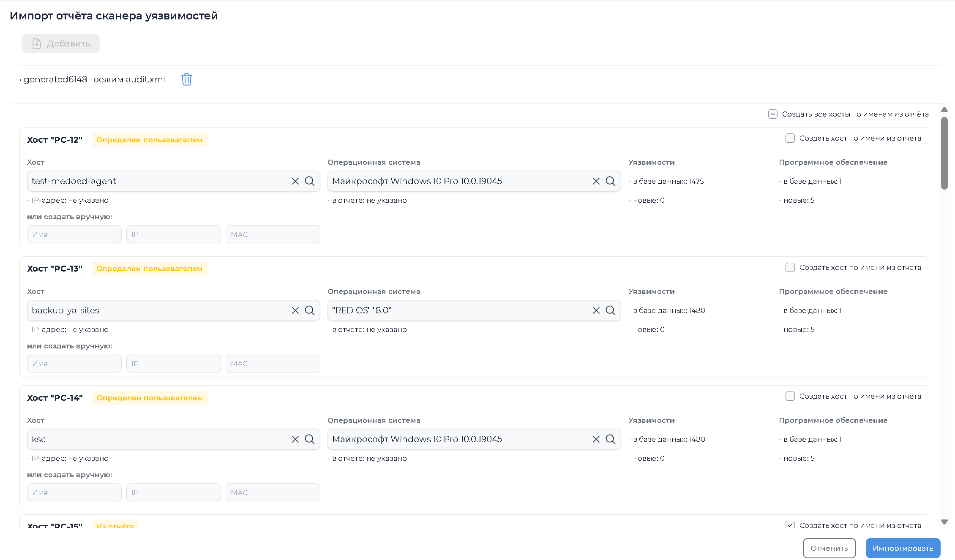Click the Отменить button
This screenshot has height=560, width=955.
click(x=829, y=548)
